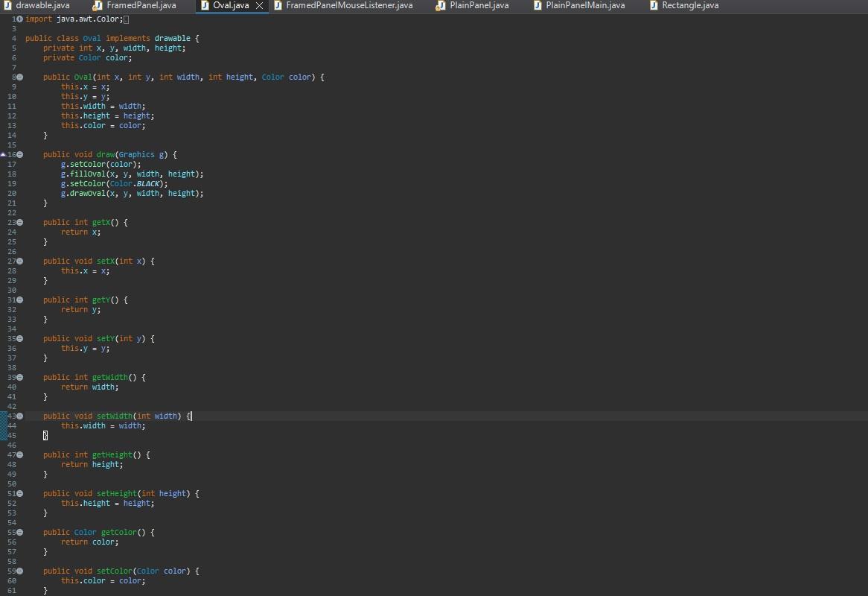Click the Java file icon on PlainPanel.java tab
The height and width of the screenshot is (596, 868).
[x=440, y=5]
